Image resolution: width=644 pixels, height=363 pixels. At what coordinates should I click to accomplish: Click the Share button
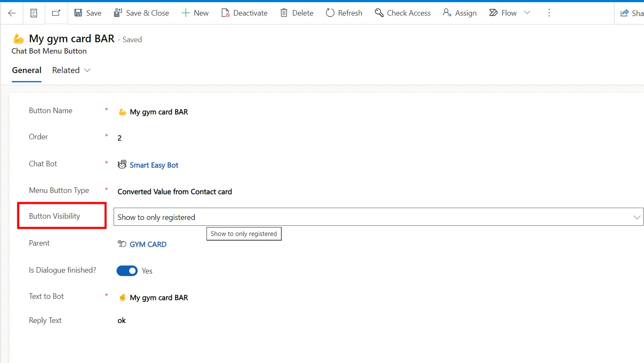pos(632,13)
